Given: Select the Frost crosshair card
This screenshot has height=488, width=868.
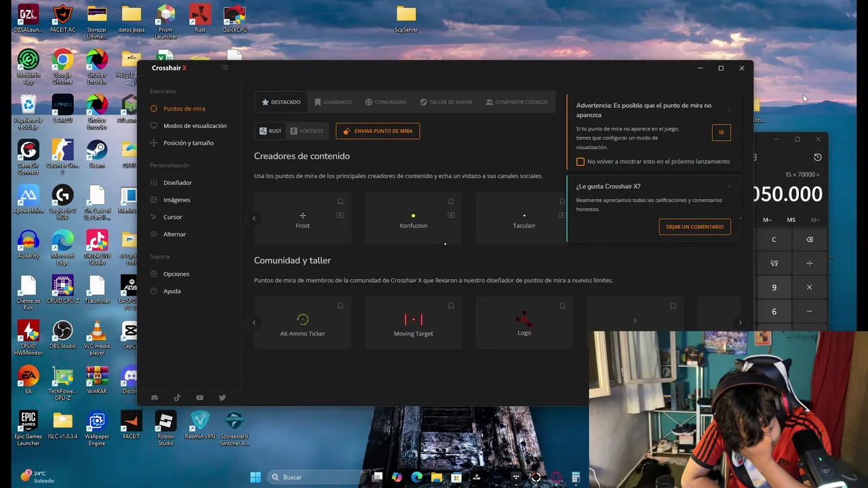Looking at the screenshot, I should coord(302,218).
